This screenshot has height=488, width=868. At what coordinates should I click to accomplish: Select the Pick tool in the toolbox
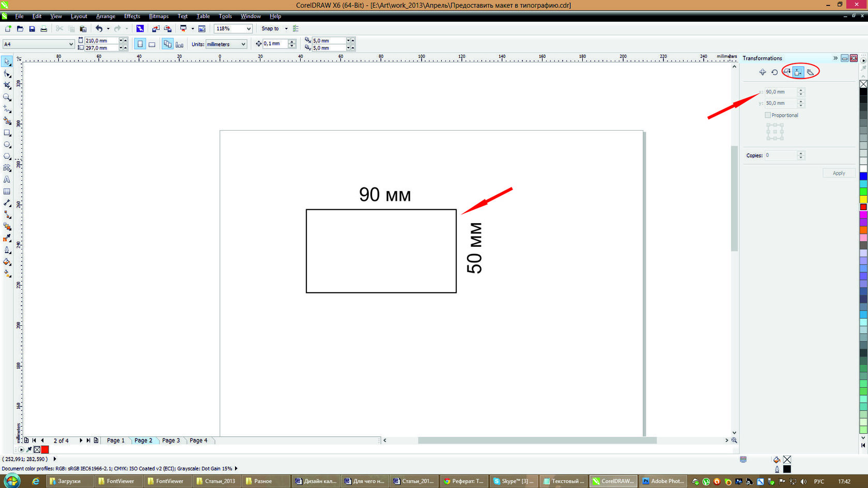coord(7,62)
